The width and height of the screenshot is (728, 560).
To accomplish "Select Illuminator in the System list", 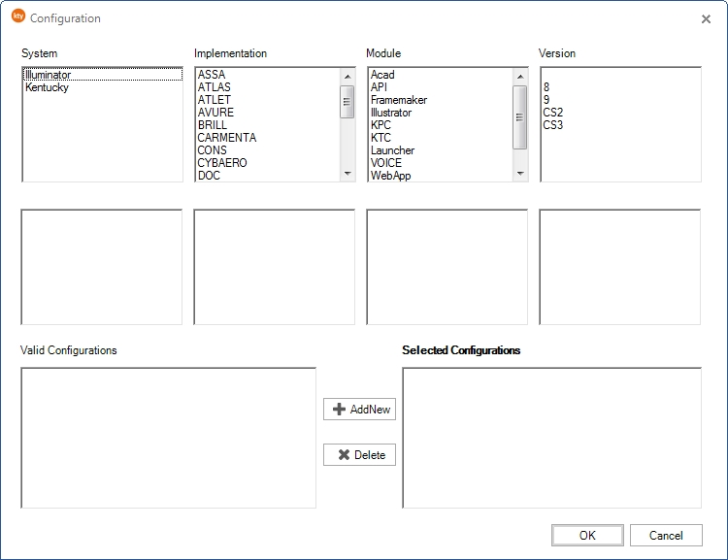I will click(x=49, y=75).
